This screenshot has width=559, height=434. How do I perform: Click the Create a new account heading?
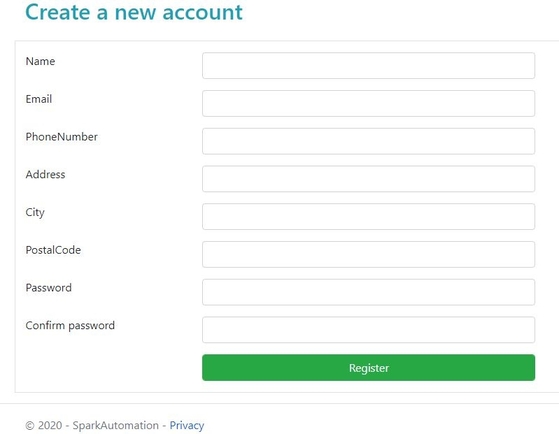coord(134,12)
